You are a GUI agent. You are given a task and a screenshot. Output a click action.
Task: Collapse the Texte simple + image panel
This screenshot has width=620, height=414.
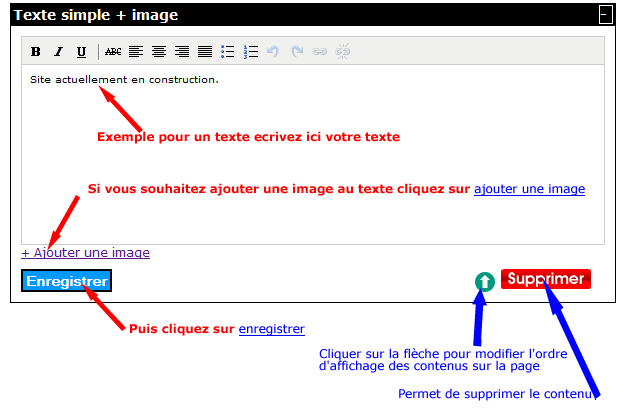coord(605,15)
